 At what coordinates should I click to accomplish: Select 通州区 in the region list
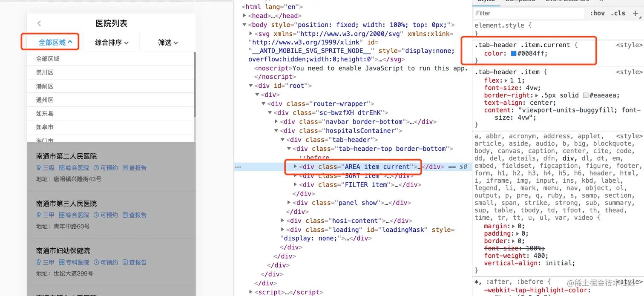tap(110, 100)
